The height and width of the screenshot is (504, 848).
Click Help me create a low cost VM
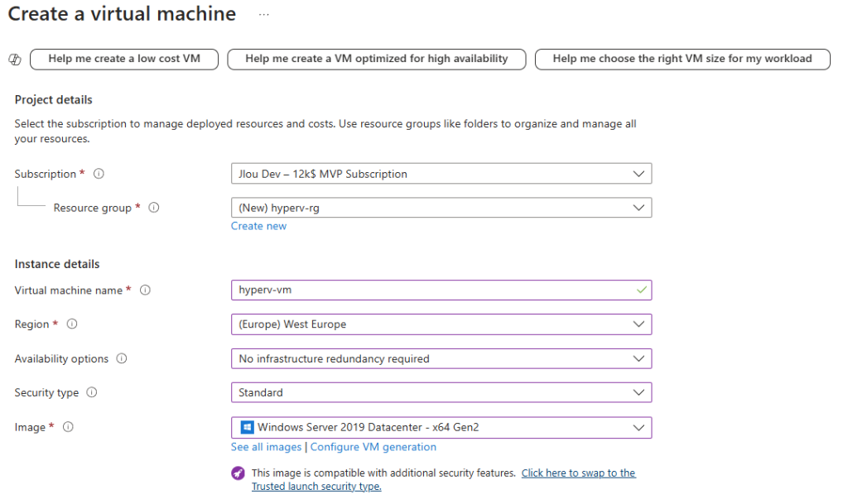124,59
